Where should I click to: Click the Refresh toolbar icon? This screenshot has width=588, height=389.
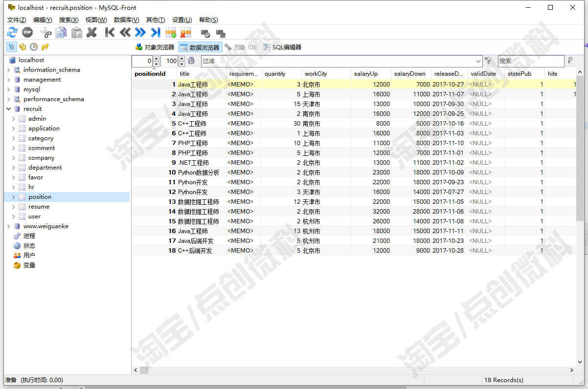coord(12,32)
